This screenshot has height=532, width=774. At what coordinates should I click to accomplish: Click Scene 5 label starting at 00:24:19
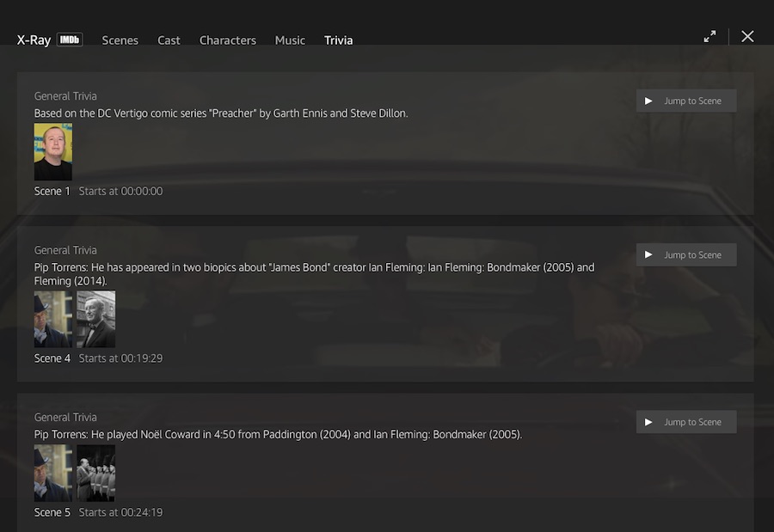pos(52,512)
